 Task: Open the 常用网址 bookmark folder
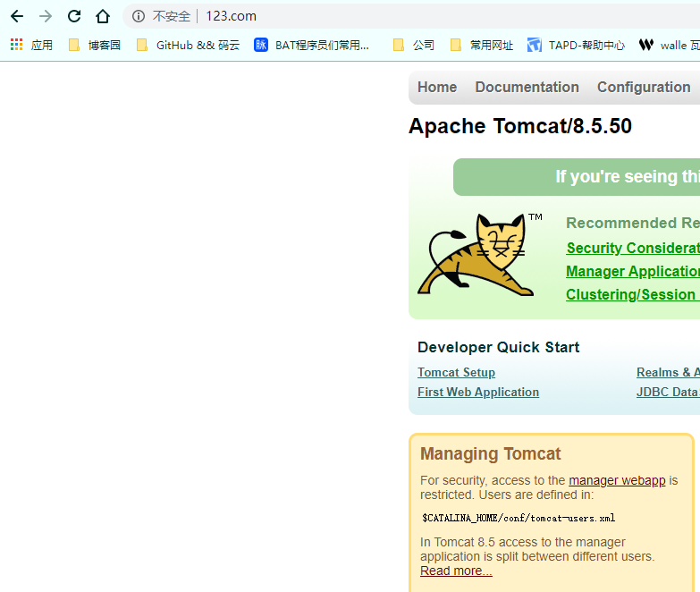tap(482, 45)
